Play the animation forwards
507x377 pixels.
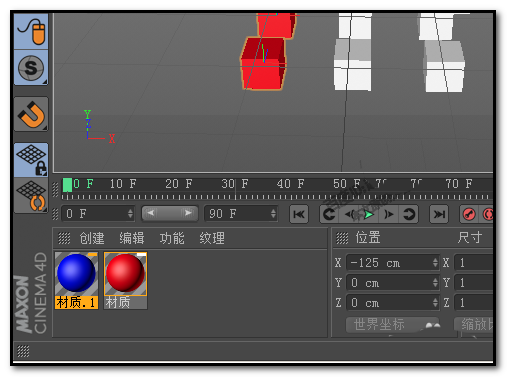(369, 214)
